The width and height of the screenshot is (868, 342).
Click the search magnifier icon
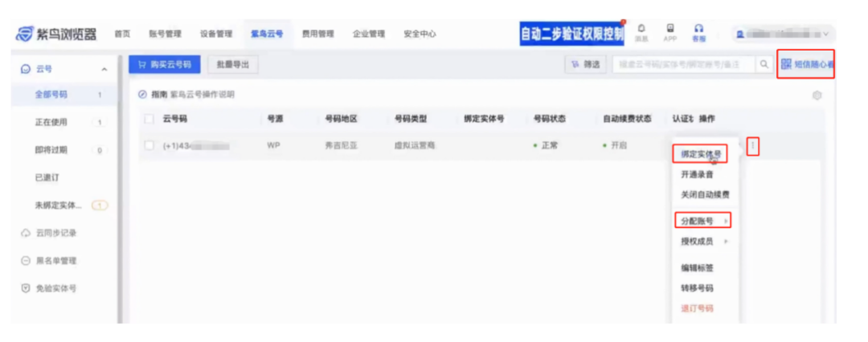click(764, 65)
